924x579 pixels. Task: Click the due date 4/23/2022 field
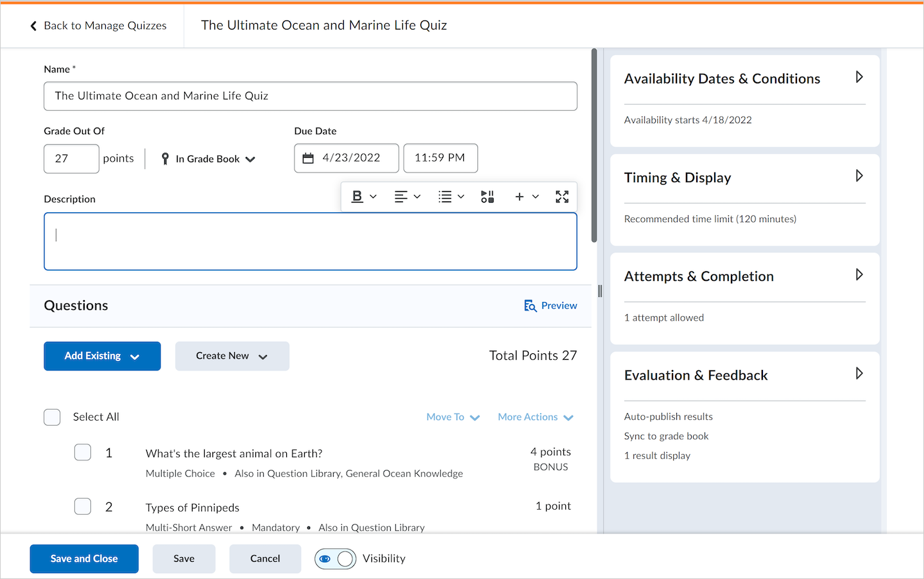pos(346,158)
